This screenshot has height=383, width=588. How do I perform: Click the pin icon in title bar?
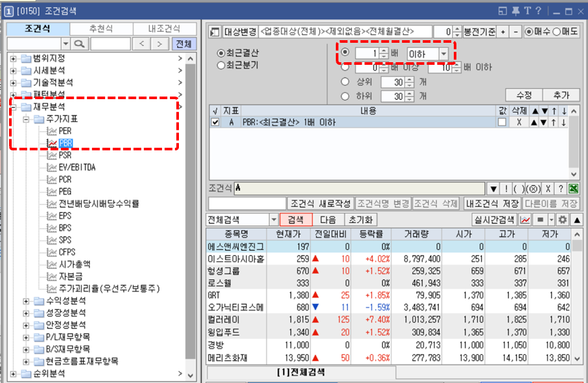[515, 11]
